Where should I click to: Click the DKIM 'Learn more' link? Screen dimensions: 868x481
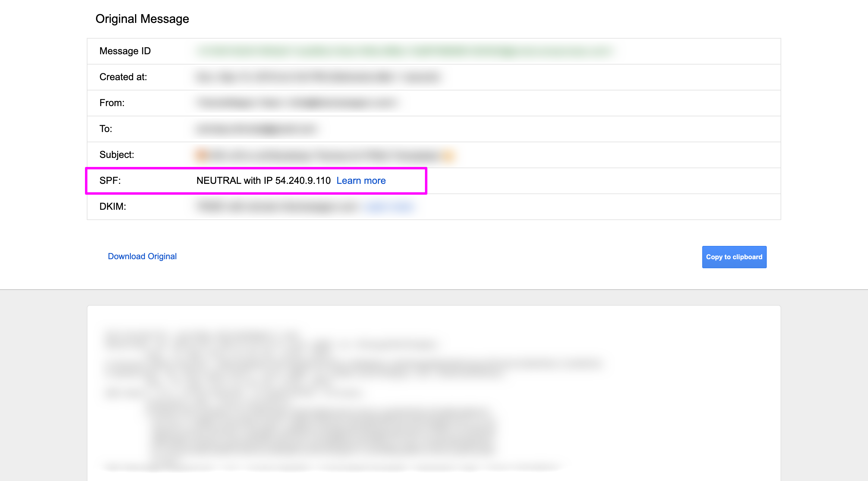[388, 206]
